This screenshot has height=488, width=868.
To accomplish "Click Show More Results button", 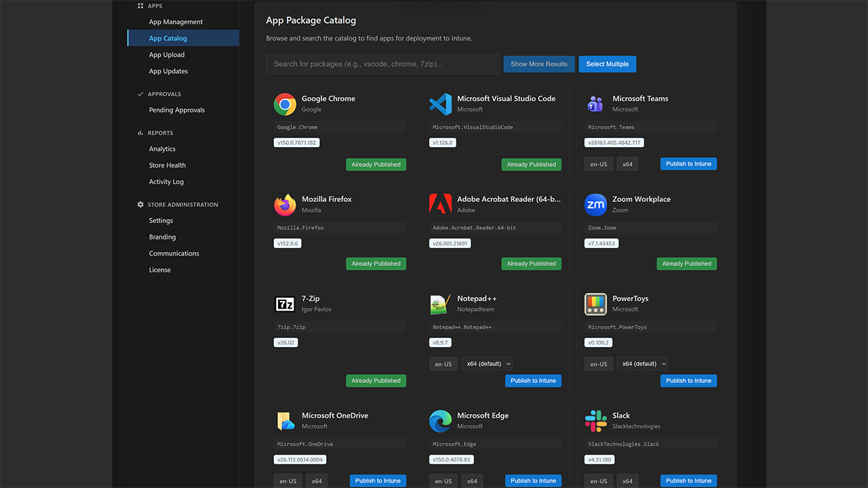I will (x=539, y=64).
